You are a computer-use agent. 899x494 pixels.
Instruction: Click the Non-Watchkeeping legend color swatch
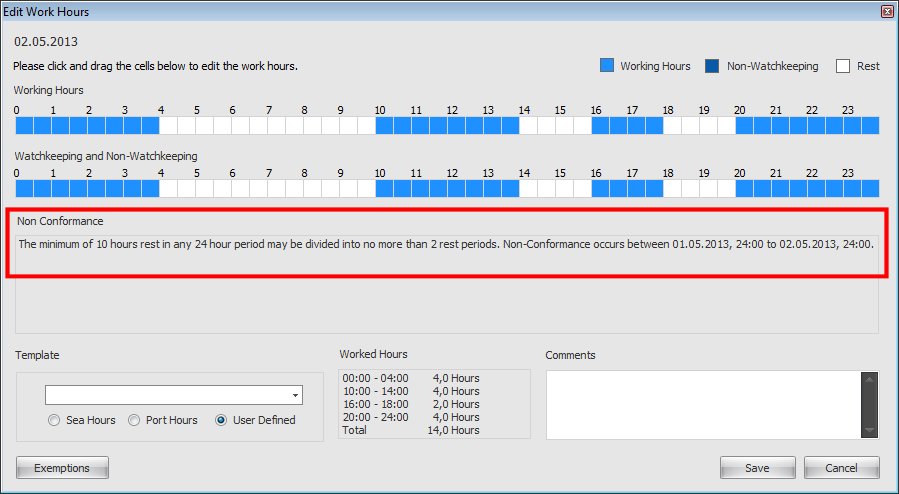click(713, 66)
